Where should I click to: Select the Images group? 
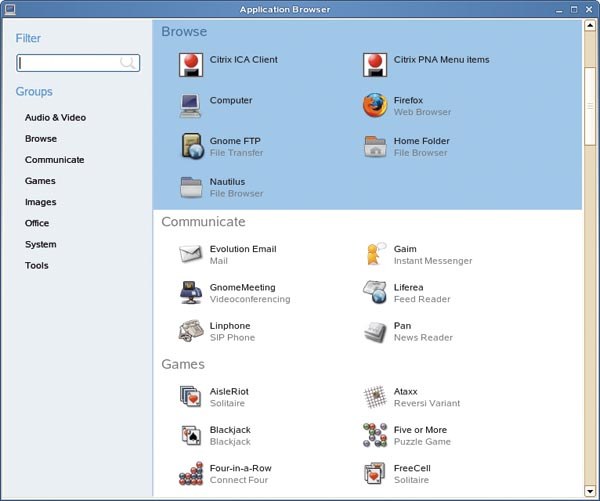41,202
